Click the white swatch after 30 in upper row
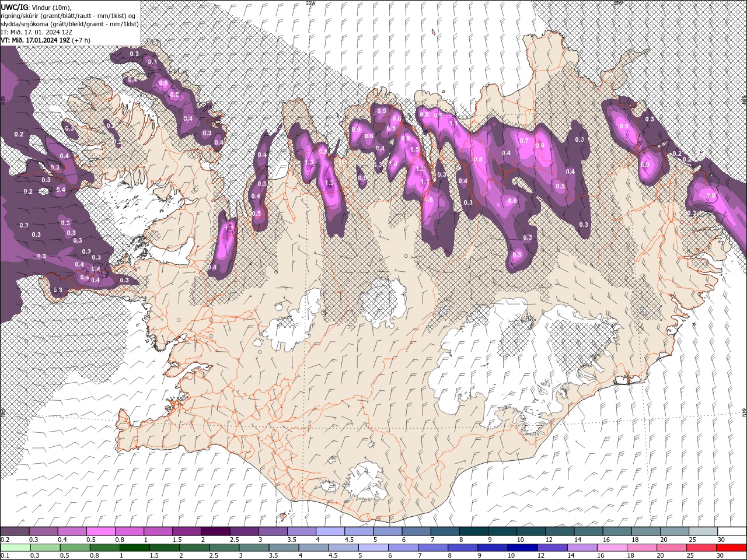The image size is (747, 560). [x=731, y=531]
